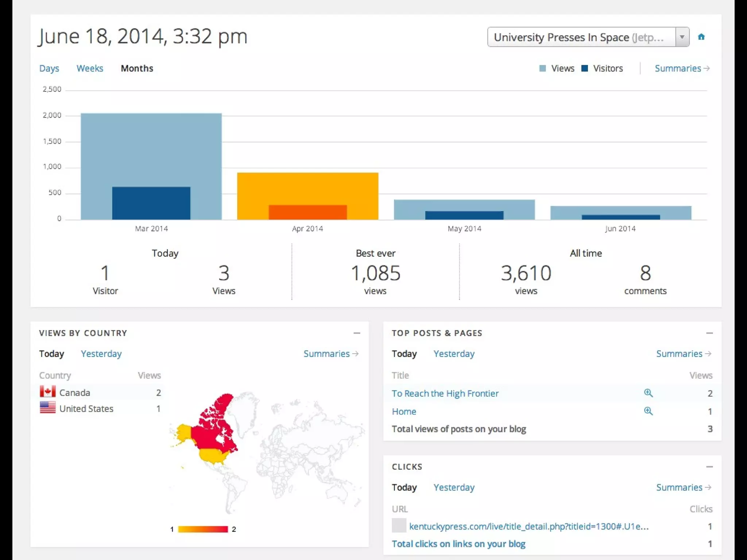
Task: Click the dark blue Visitors legend square
Action: point(584,68)
